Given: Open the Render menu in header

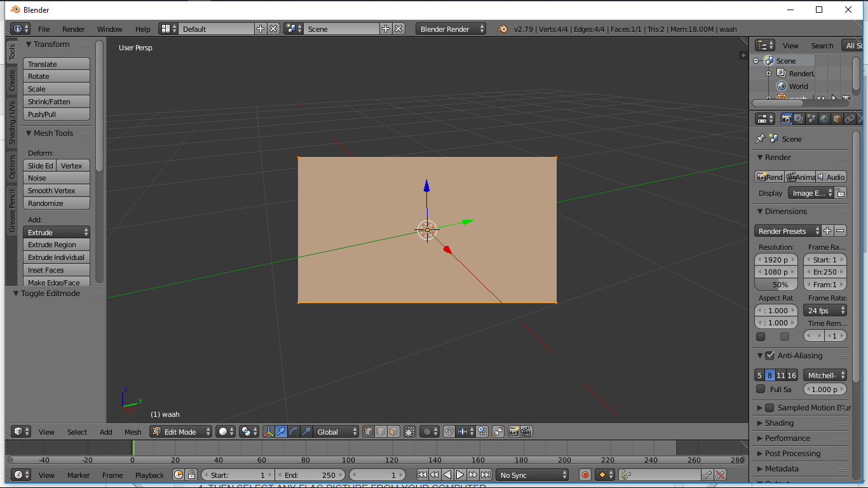Looking at the screenshot, I should pyautogui.click(x=74, y=29).
